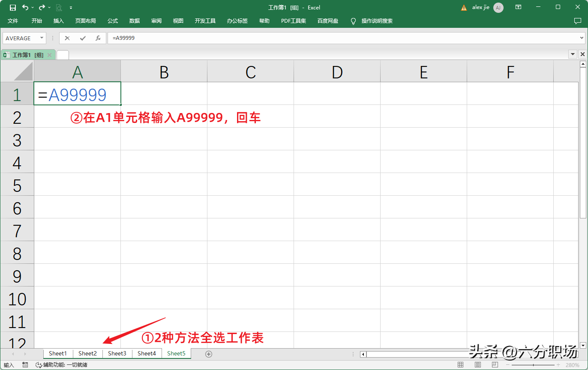Click the zoom out minus button

[x=508, y=365]
